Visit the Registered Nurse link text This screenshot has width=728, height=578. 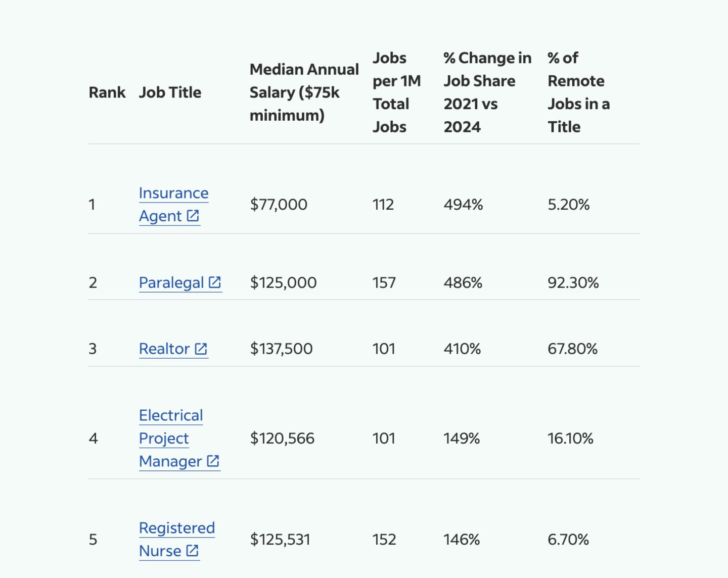[x=176, y=528]
